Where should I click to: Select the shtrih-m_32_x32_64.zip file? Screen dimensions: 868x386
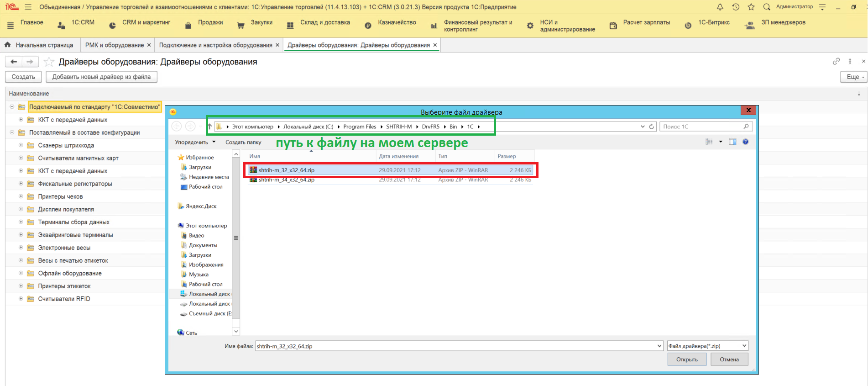pos(286,170)
